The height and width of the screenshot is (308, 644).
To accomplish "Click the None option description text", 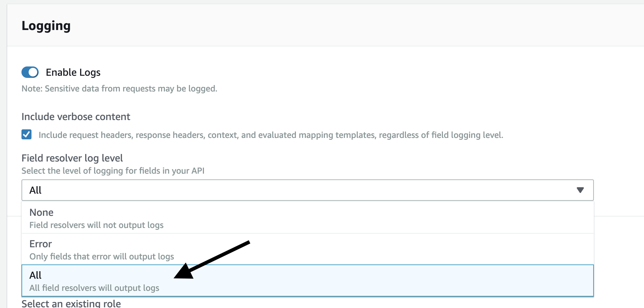I will (97, 225).
